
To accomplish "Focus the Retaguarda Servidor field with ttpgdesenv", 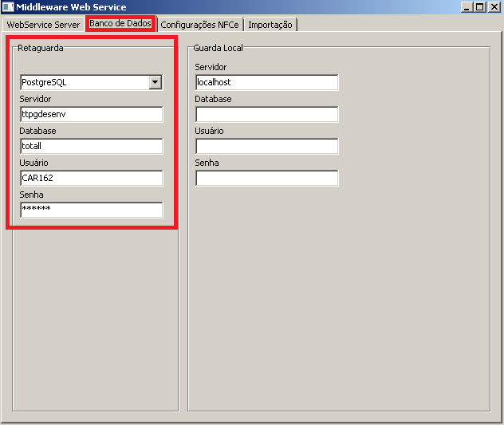I will click(x=91, y=114).
